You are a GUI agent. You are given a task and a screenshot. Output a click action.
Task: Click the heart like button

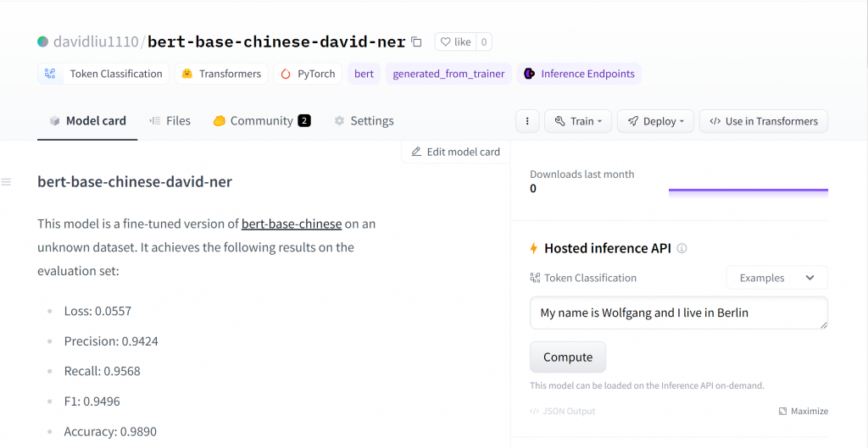pos(455,42)
